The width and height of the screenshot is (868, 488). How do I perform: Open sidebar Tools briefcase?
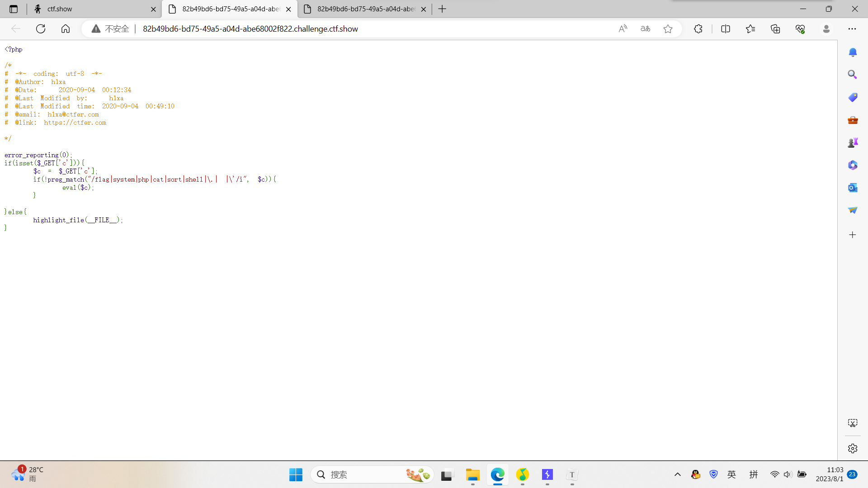coord(853,120)
